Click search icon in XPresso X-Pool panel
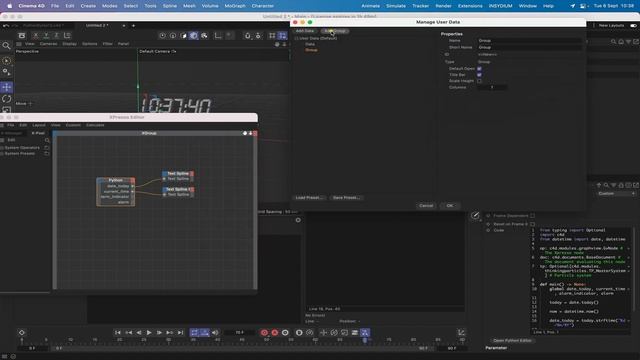The height and width of the screenshot is (360, 640). click(47, 140)
